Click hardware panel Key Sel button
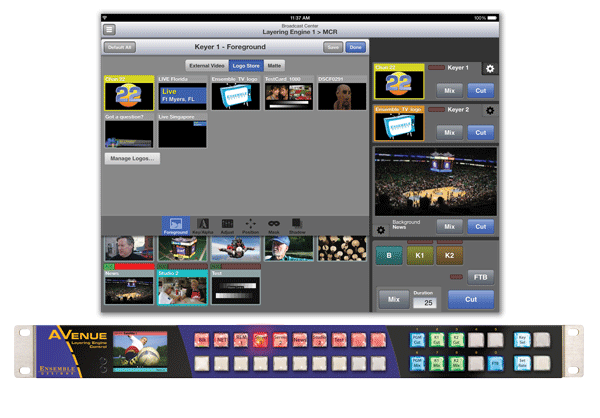 pyautogui.click(x=522, y=340)
